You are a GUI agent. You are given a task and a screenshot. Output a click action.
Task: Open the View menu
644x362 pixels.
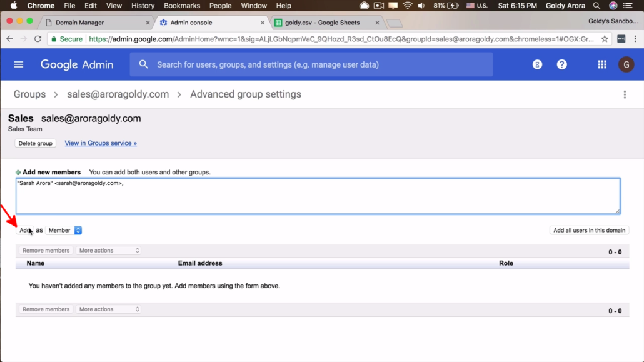(114, 6)
